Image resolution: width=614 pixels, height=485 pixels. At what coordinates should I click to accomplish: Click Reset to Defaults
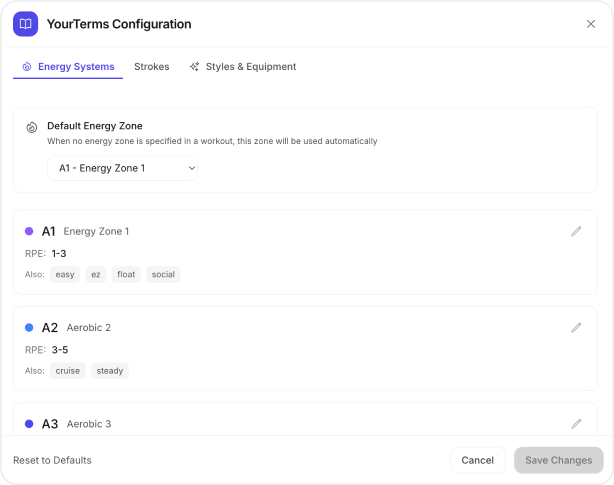(x=52, y=460)
